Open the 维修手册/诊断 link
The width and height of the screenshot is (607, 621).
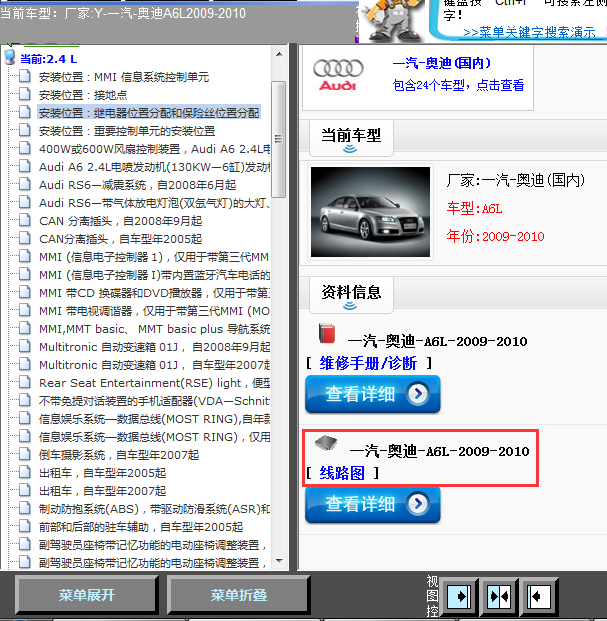[368, 363]
